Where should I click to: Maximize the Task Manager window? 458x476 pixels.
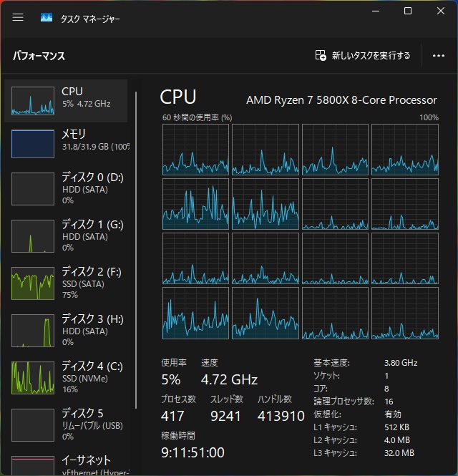click(x=408, y=11)
